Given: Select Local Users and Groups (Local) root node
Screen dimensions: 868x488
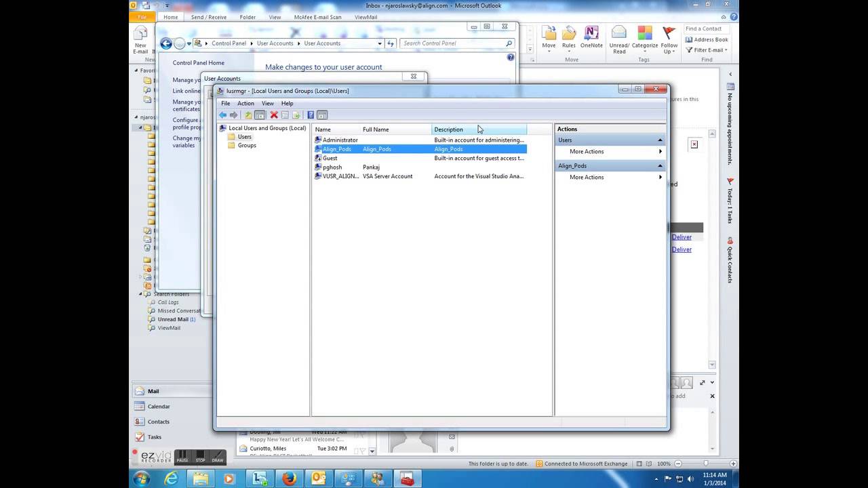Looking at the screenshot, I should point(262,128).
